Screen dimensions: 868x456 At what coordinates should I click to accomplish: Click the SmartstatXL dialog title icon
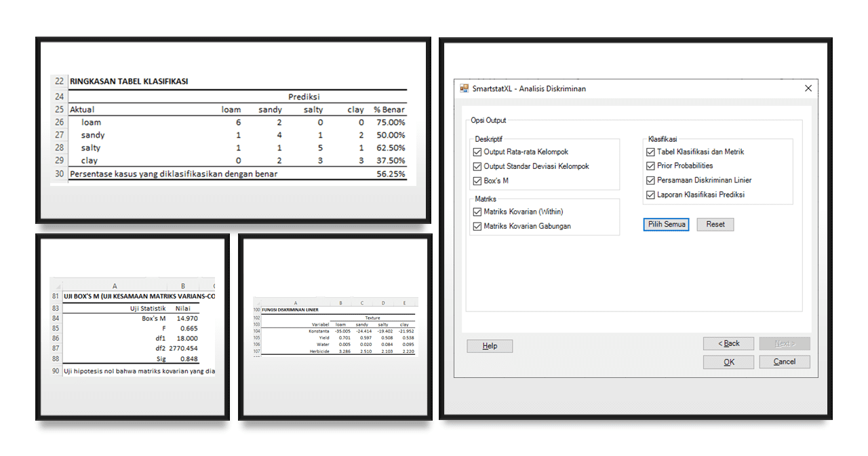click(465, 88)
